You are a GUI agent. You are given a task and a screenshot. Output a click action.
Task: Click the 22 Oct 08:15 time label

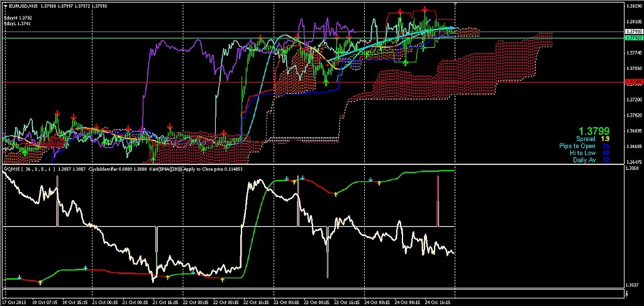[x=226, y=302]
